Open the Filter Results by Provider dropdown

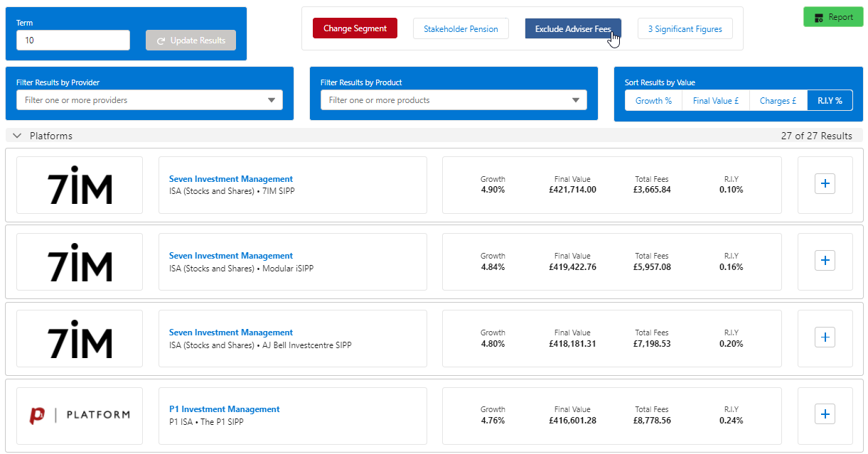pyautogui.click(x=149, y=100)
